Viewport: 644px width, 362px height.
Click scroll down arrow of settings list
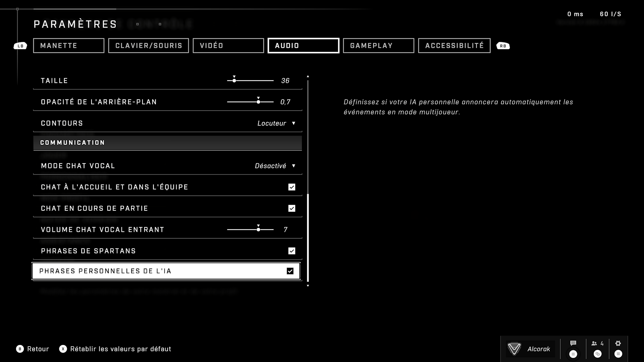(308, 286)
